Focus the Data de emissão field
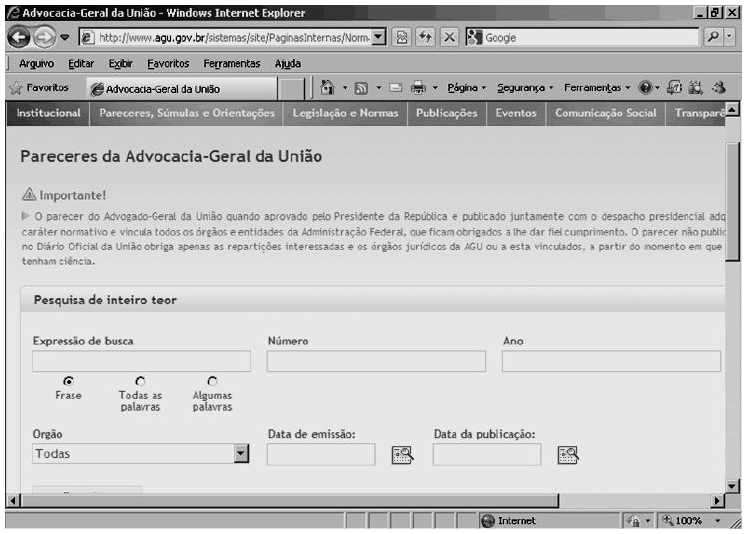747x534 pixels. (321, 454)
